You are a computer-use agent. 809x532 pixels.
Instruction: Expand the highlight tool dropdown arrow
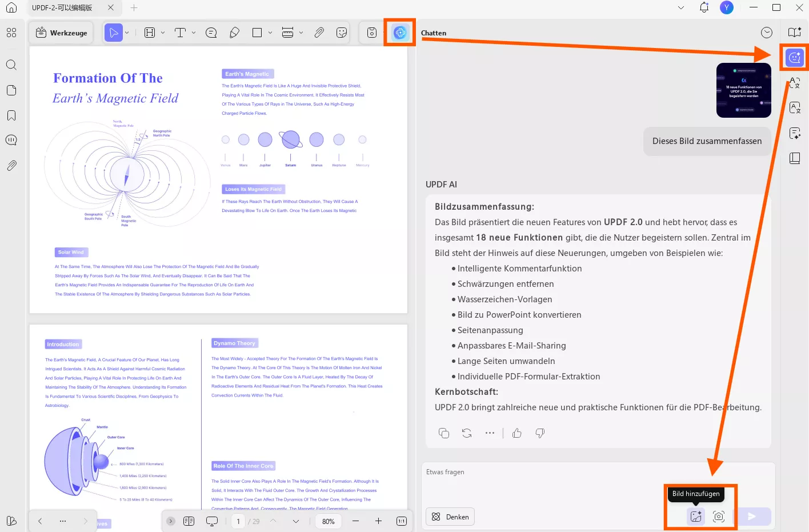163,33
